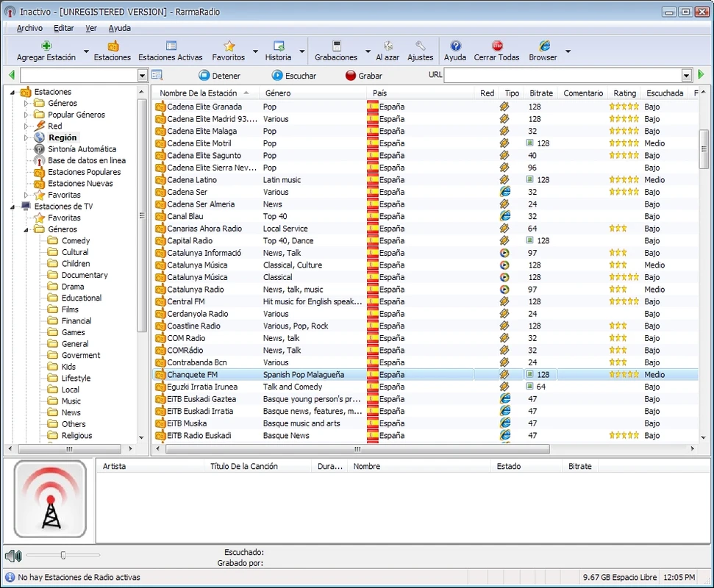Sort by the País column header
Image resolution: width=714 pixels, height=588 pixels.
tap(421, 93)
